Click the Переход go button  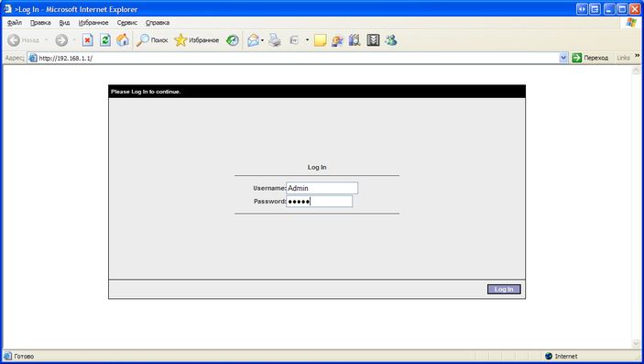(x=590, y=58)
